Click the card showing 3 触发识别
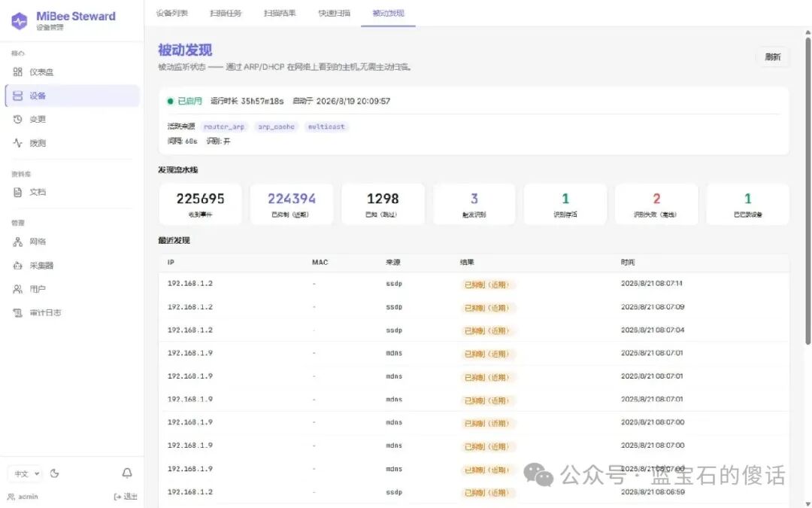Screen dimensions: 812x508 474,204
